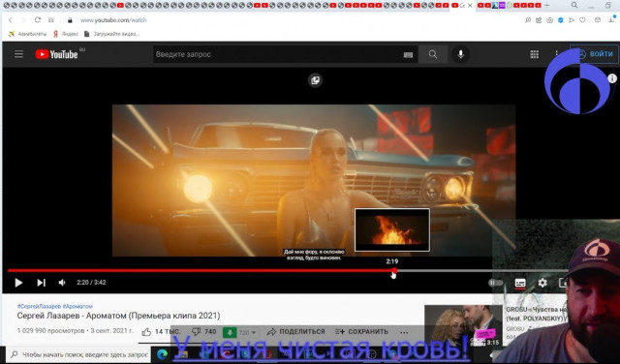620x364 pixels.
Task: Click the ВОЙТИ sign-in button
Action: pos(594,54)
